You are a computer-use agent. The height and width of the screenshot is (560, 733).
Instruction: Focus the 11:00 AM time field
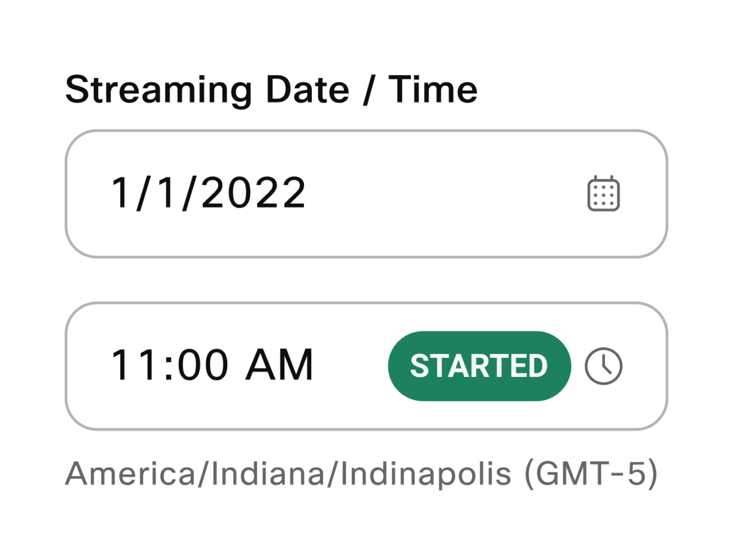point(366,366)
